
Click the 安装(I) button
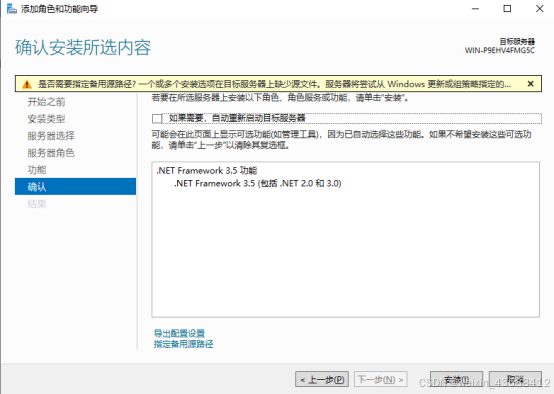pyautogui.click(x=456, y=379)
